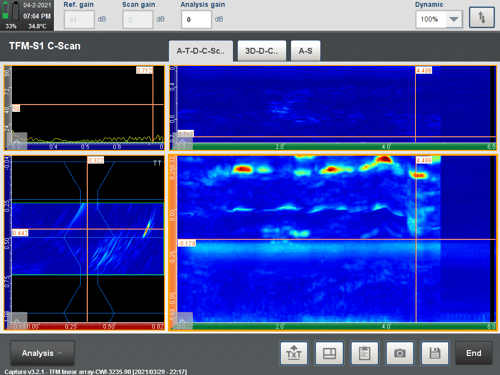This screenshot has height=375, width=500.
Task: Click the up-down arrows button beside Dynamic
Action: tap(482, 17)
